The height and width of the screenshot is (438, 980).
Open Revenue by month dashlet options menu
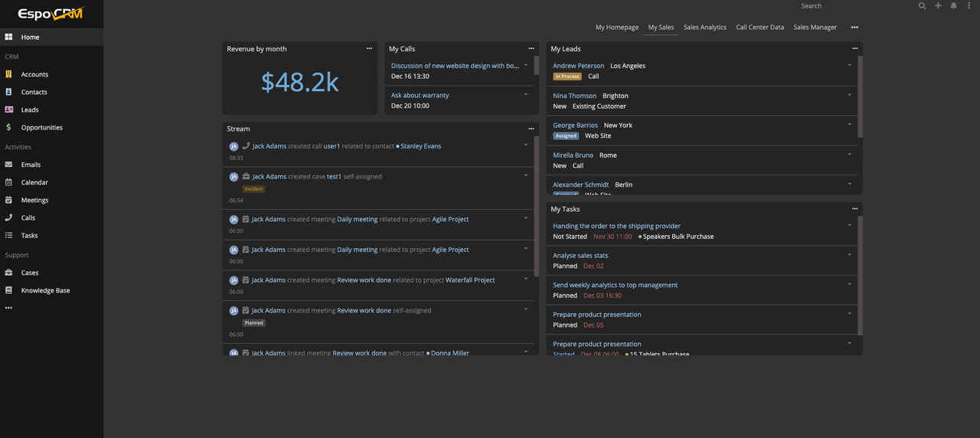(369, 48)
